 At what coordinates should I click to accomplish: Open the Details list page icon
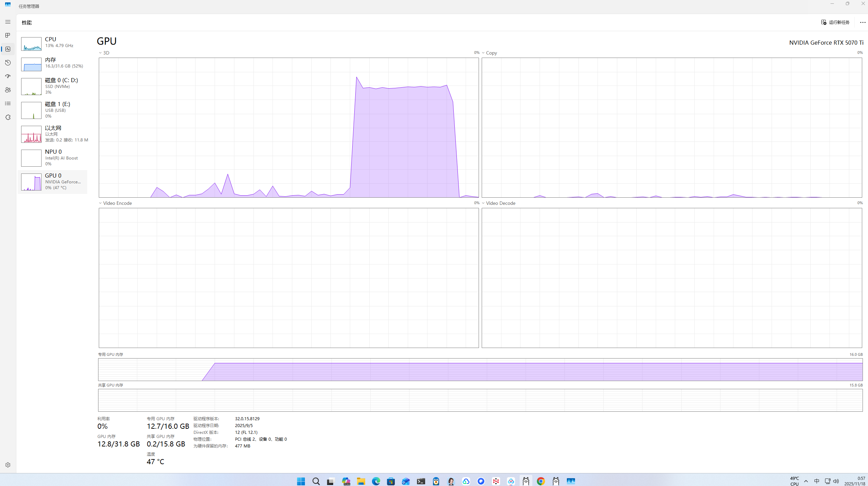[8, 104]
